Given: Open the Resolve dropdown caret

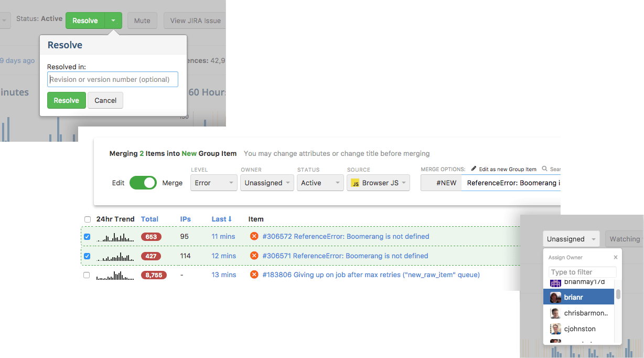Looking at the screenshot, I should click(x=113, y=20).
